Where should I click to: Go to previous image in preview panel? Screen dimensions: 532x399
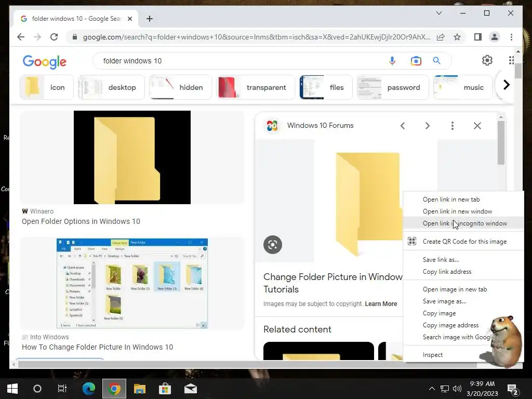403,126
